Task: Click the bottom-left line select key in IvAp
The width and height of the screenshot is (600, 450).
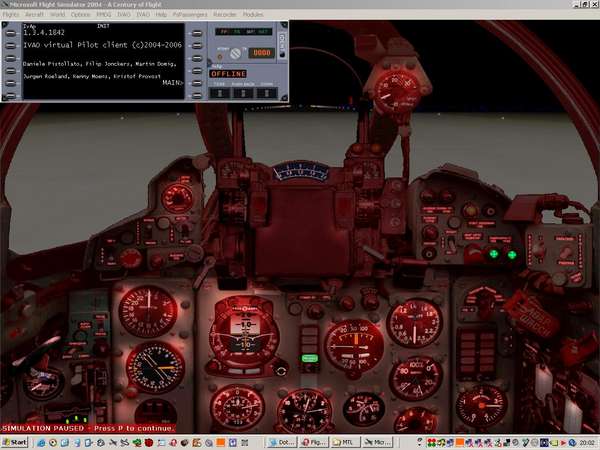Action: point(11,96)
